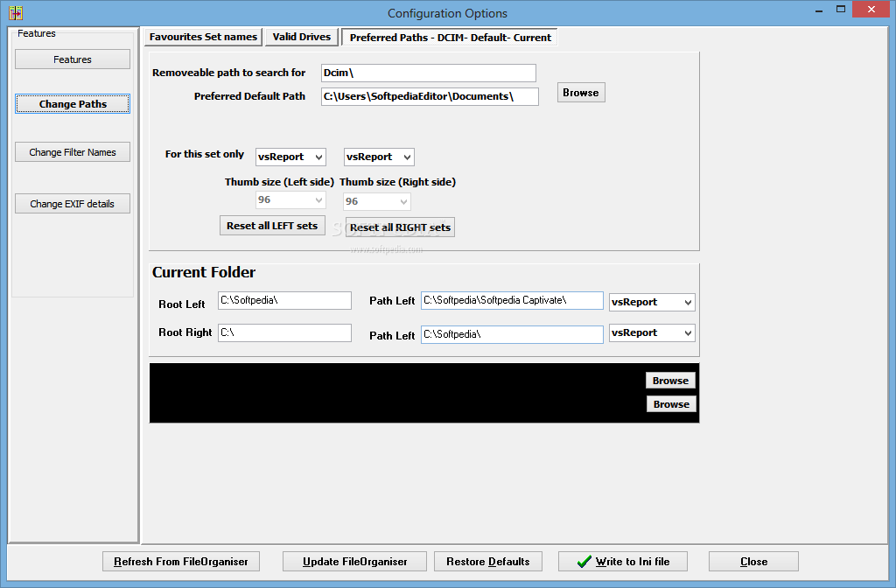
Task: Switch to Valid Drives tab
Action: point(302,37)
